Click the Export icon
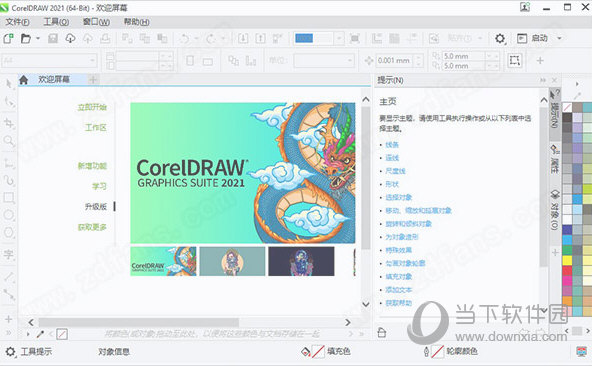The height and width of the screenshot is (366, 592). coord(261,39)
